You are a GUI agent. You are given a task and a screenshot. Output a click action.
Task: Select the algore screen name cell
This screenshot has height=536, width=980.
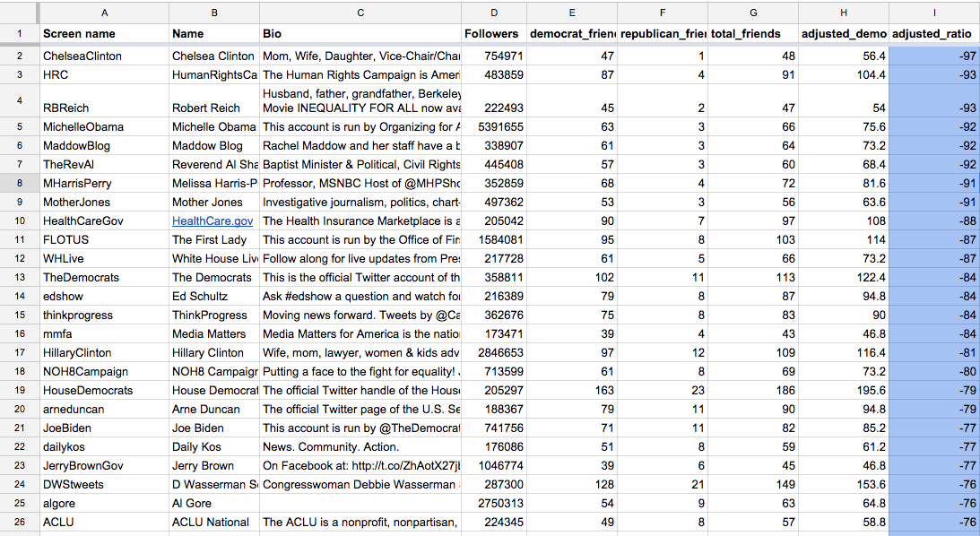tap(104, 504)
